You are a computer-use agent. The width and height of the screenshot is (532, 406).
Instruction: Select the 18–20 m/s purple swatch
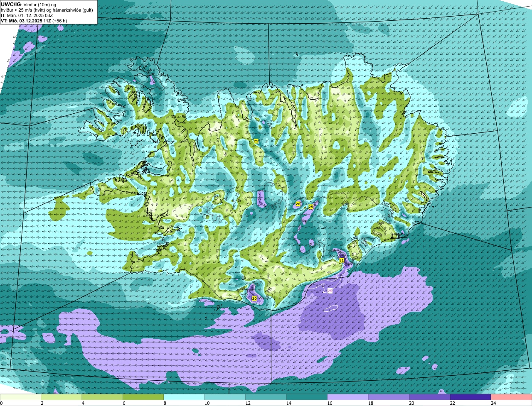click(389, 397)
